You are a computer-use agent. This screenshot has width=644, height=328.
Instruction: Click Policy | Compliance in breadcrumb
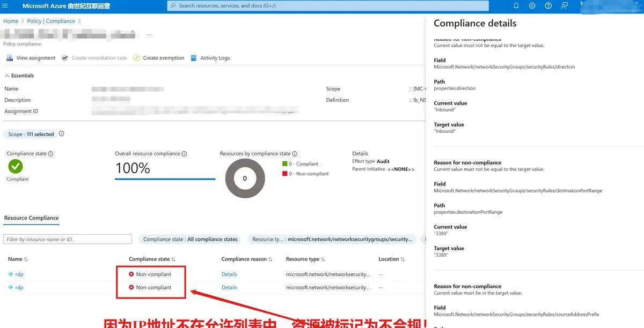coord(51,21)
